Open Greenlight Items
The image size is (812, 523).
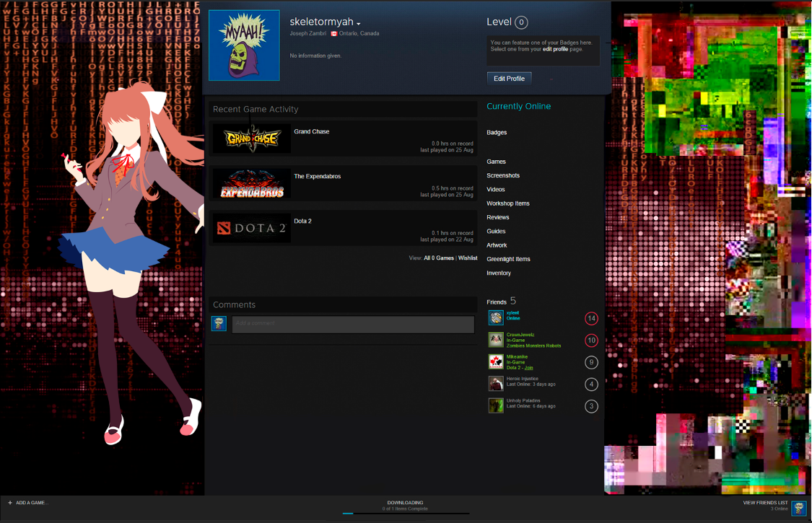[x=509, y=260]
